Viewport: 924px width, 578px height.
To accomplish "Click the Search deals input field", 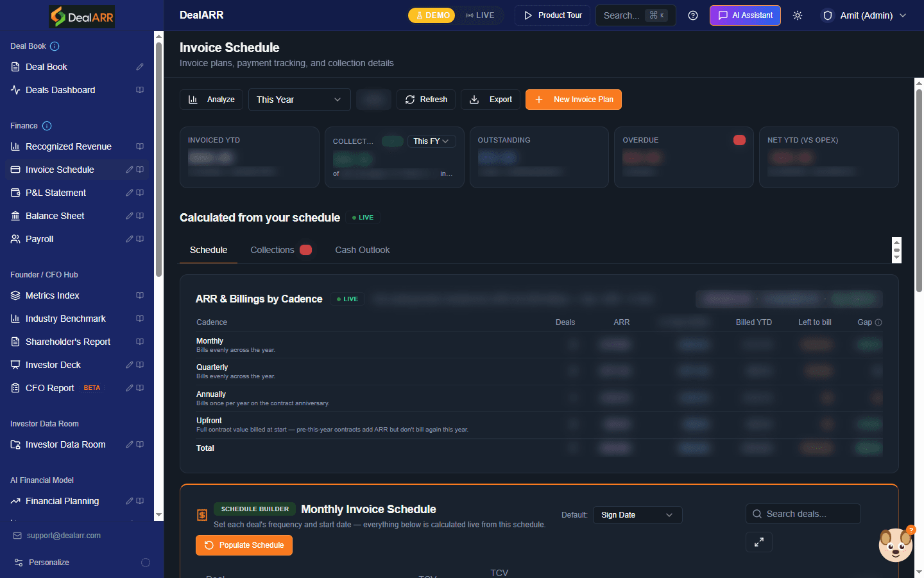I will point(803,514).
